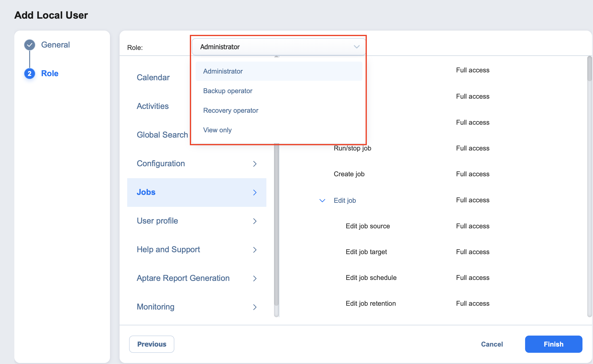
Task: Open Help and Support chevron
Action: click(x=255, y=250)
